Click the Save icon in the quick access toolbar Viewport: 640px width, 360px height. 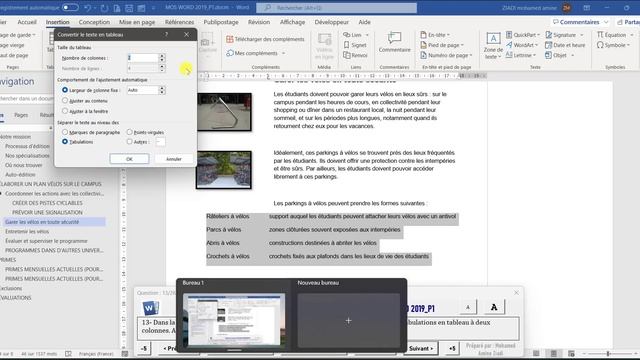(x=129, y=8)
